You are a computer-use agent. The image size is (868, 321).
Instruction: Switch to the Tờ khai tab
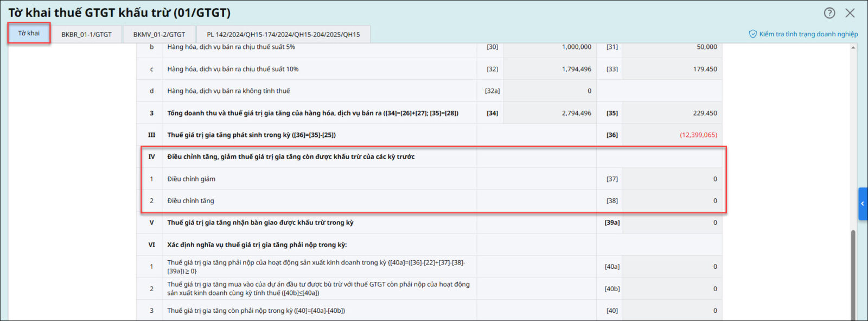pyautogui.click(x=29, y=34)
